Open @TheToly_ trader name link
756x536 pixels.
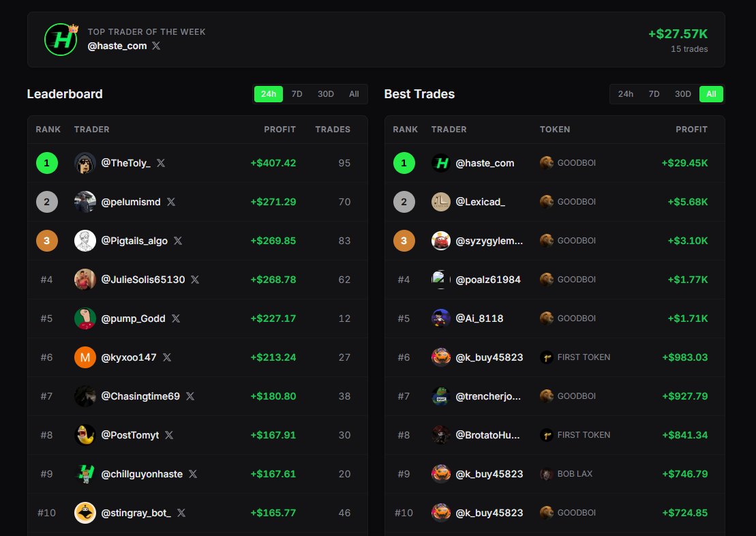[126, 163]
